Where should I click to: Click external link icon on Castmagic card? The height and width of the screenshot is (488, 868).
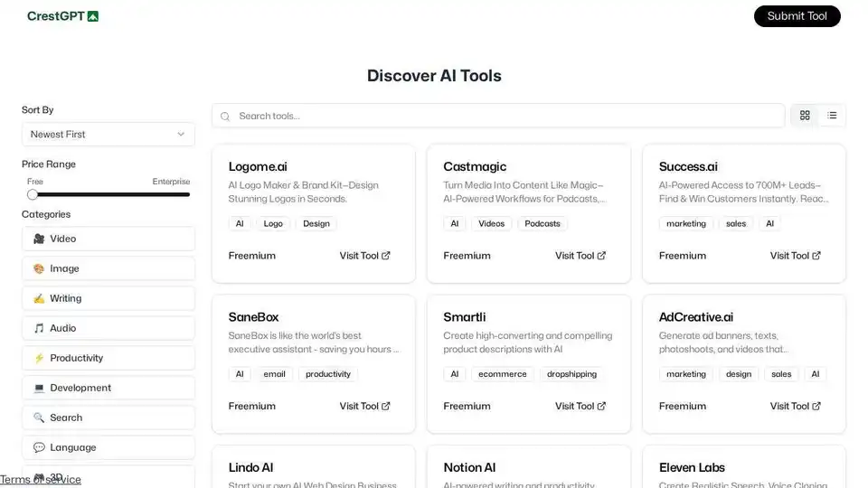pyautogui.click(x=601, y=256)
